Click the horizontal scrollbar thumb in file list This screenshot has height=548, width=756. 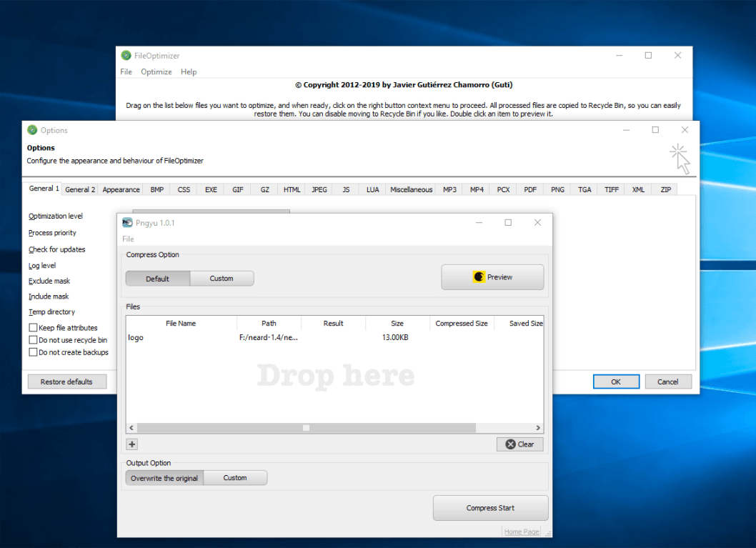(x=306, y=428)
